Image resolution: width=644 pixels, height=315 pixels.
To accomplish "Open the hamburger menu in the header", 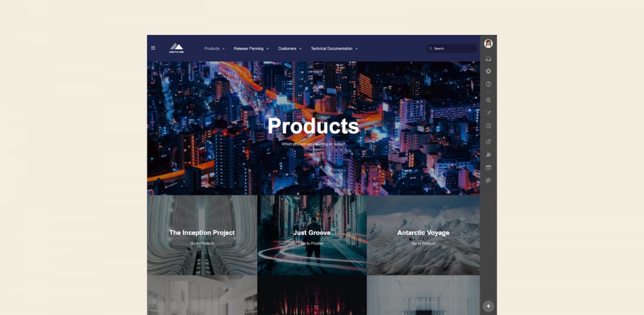I will coord(153,48).
